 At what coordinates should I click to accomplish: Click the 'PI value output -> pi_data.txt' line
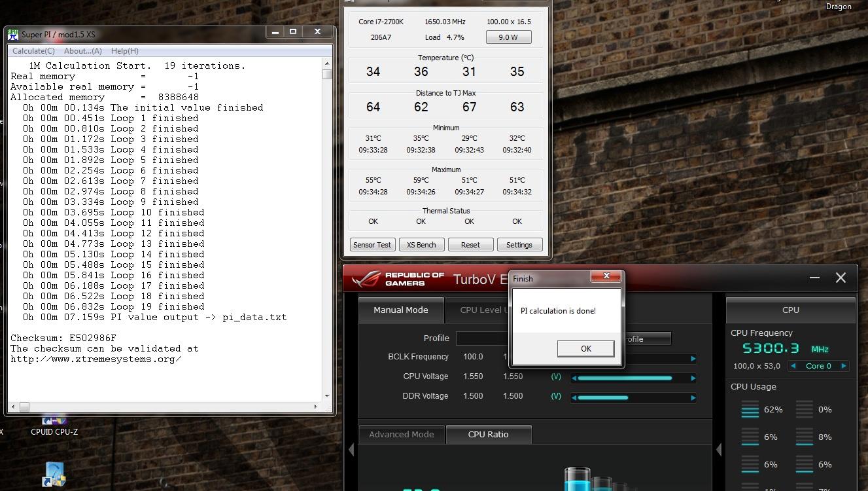tap(154, 317)
